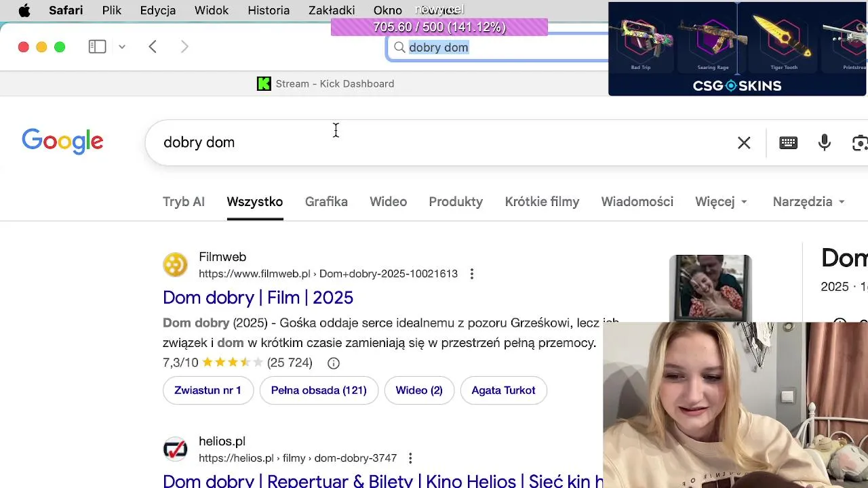Open the Apple menu
This screenshot has width=868, height=488.
tap(24, 10)
